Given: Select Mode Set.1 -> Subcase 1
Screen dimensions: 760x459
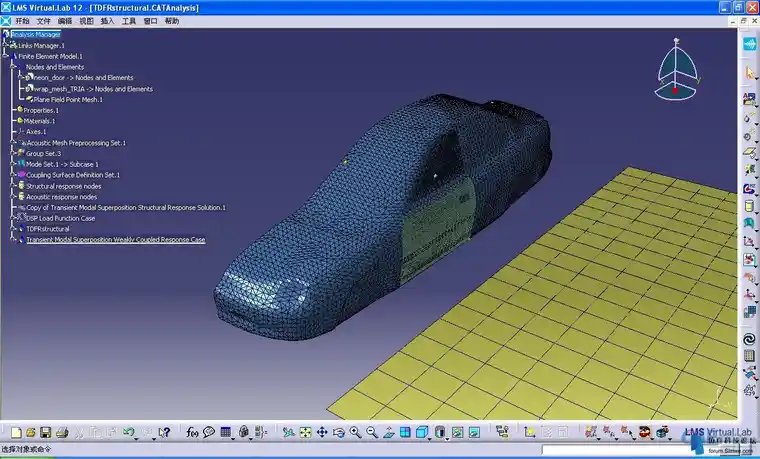Looking at the screenshot, I should tap(62, 164).
